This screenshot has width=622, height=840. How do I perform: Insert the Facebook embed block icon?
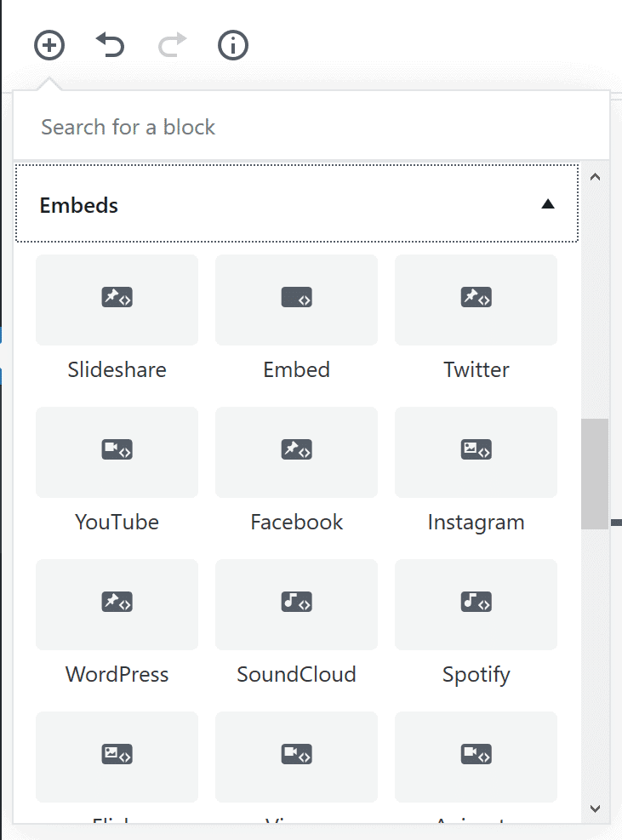pyautogui.click(x=296, y=449)
